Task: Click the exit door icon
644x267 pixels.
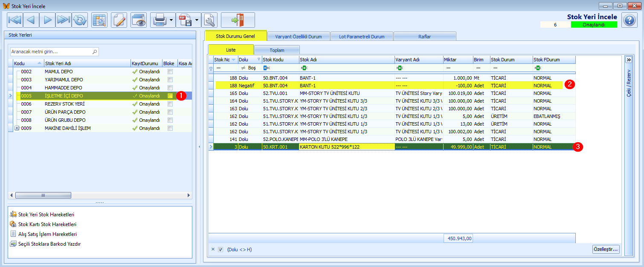Action: point(238,20)
